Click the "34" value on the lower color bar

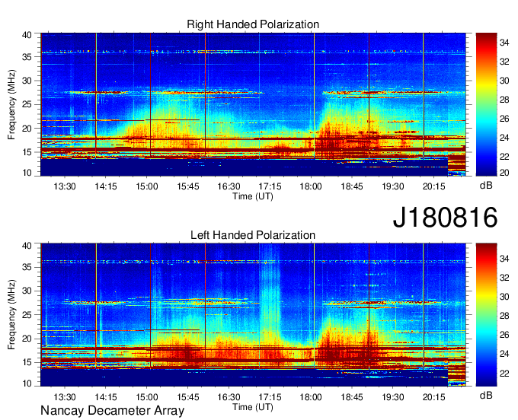click(504, 259)
